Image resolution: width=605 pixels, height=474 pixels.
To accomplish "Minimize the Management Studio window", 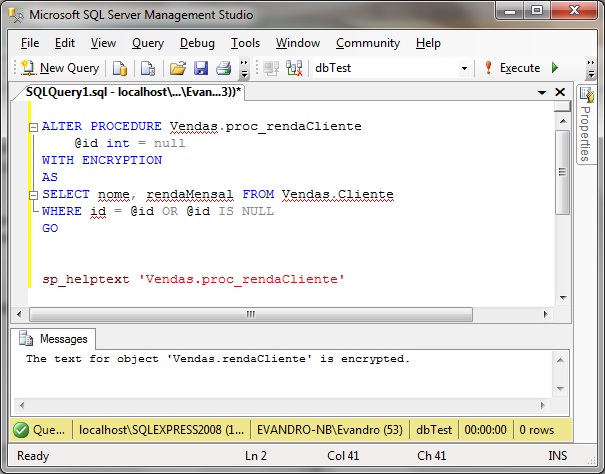I will (510, 10).
